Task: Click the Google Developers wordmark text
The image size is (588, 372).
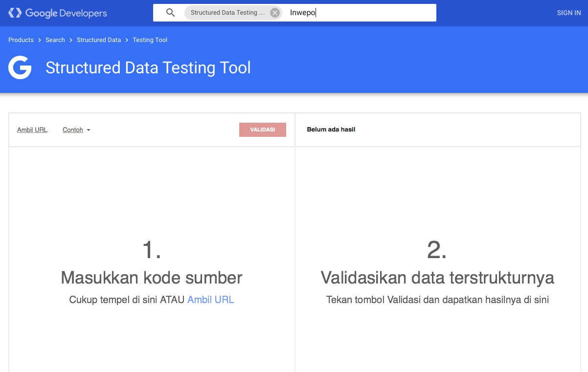Action: point(66,13)
